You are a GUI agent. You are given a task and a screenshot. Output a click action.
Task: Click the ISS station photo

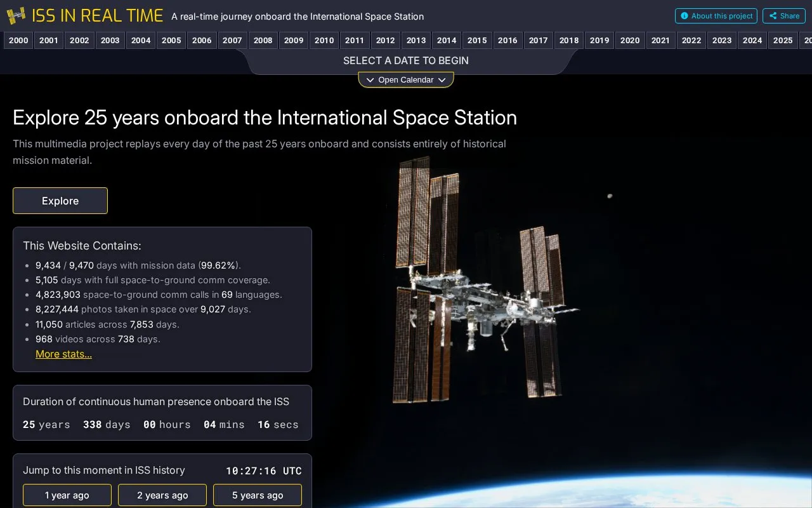pos(486,278)
